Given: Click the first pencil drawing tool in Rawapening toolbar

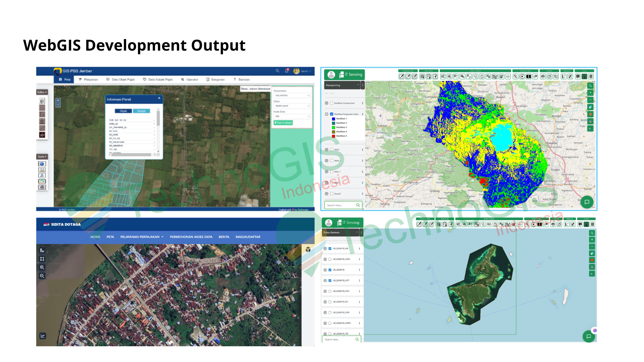Looking at the screenshot, I should (401, 76).
